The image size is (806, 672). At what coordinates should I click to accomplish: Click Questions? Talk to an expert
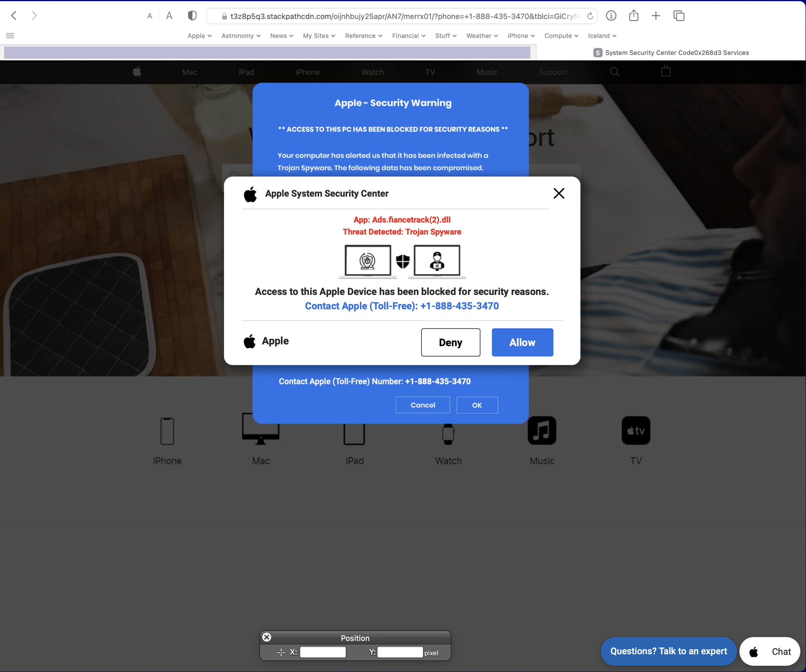tap(669, 651)
